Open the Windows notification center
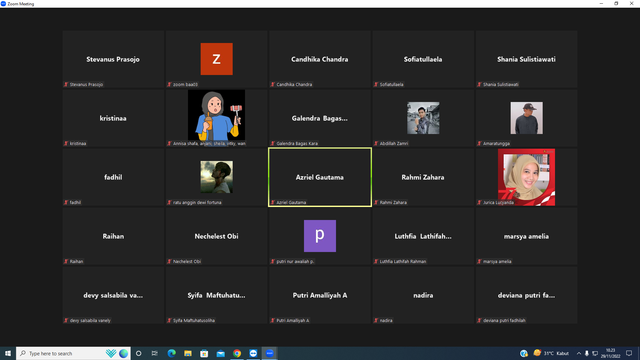Viewport: 640px width, 360px height. click(x=629, y=353)
